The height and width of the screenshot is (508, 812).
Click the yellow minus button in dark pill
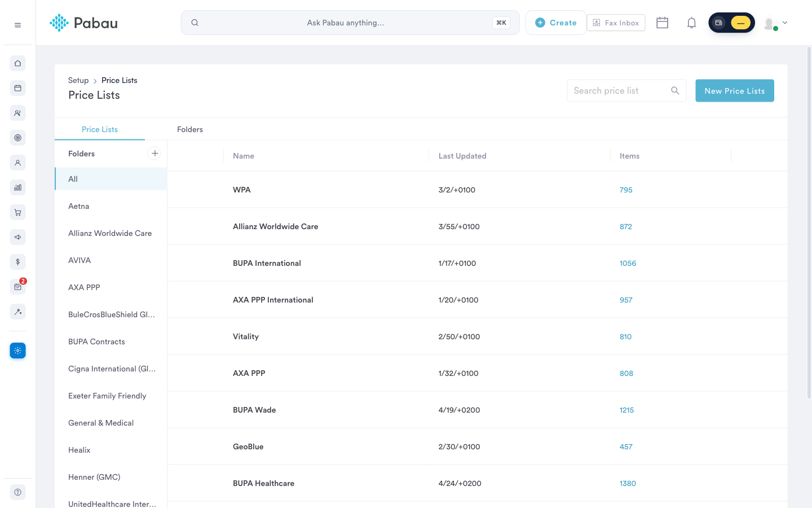(x=740, y=23)
